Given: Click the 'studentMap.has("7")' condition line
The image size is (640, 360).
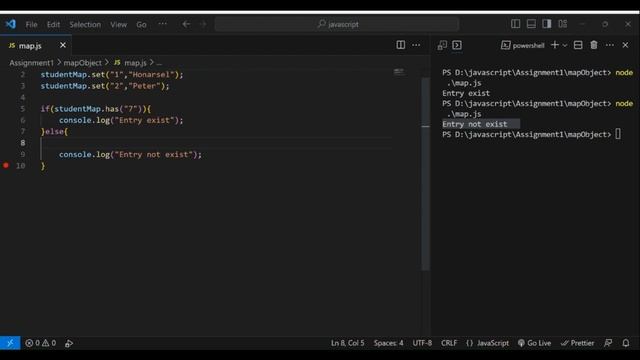Looking at the screenshot, I should 96,109.
